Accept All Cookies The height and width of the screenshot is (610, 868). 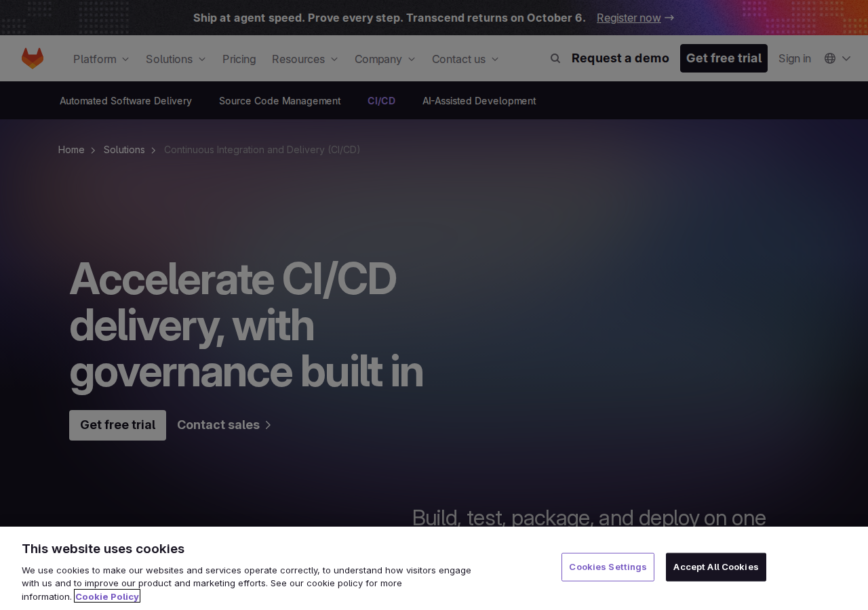tap(716, 567)
